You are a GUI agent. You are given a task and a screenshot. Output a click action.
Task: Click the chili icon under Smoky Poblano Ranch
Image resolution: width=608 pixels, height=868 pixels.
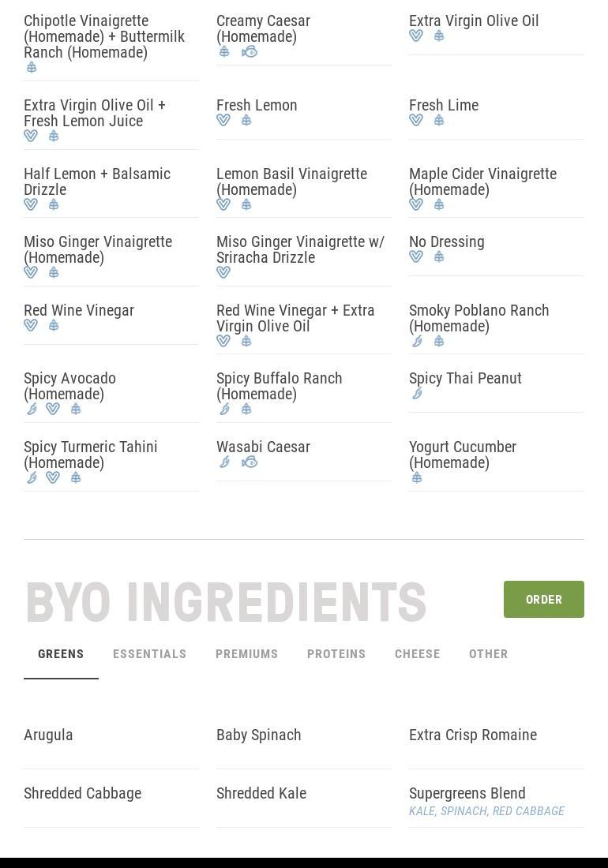tap(417, 342)
